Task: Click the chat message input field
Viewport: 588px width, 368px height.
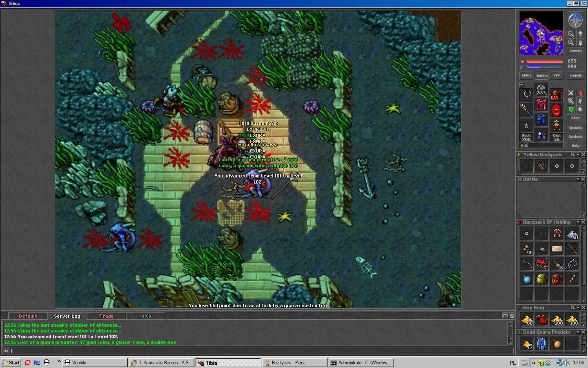Action: tap(261, 350)
